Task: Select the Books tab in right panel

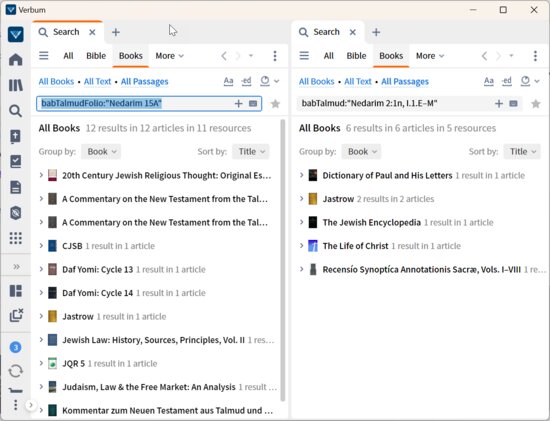Action: click(x=391, y=56)
